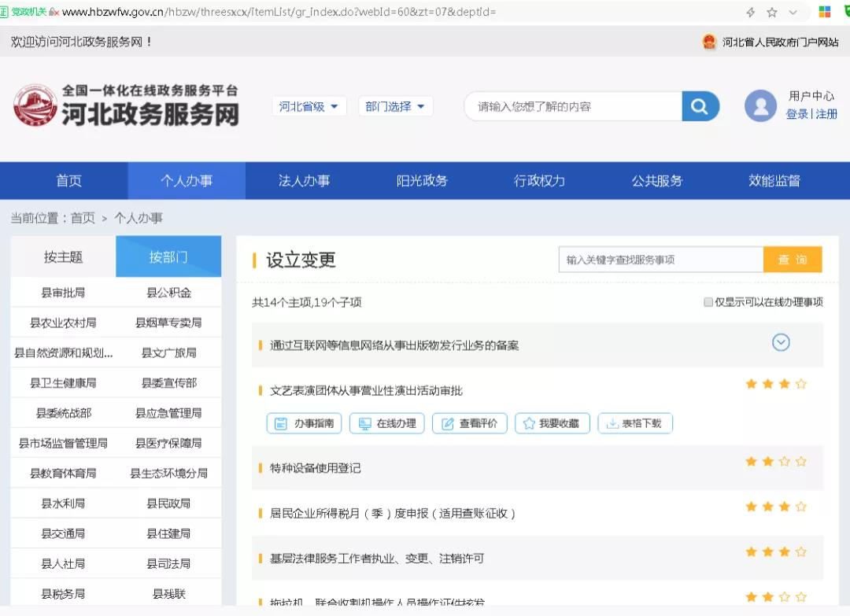
Task: Open the 河北省级 dropdown
Action: pyautogui.click(x=309, y=105)
